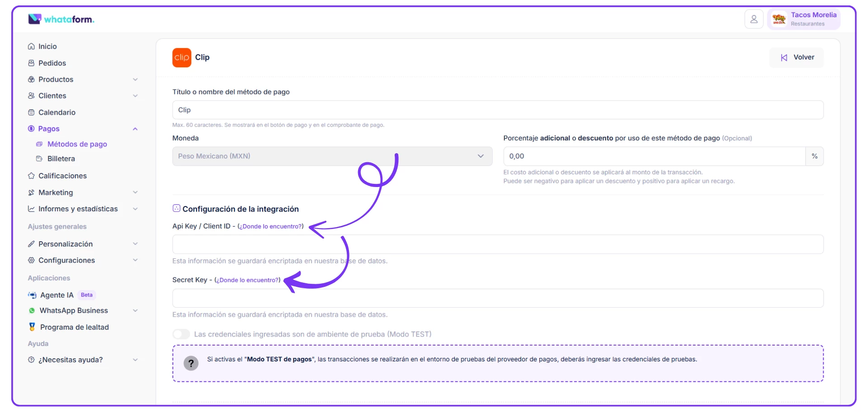The image size is (868, 412).
Task: Click the Volver back button
Action: point(797,58)
